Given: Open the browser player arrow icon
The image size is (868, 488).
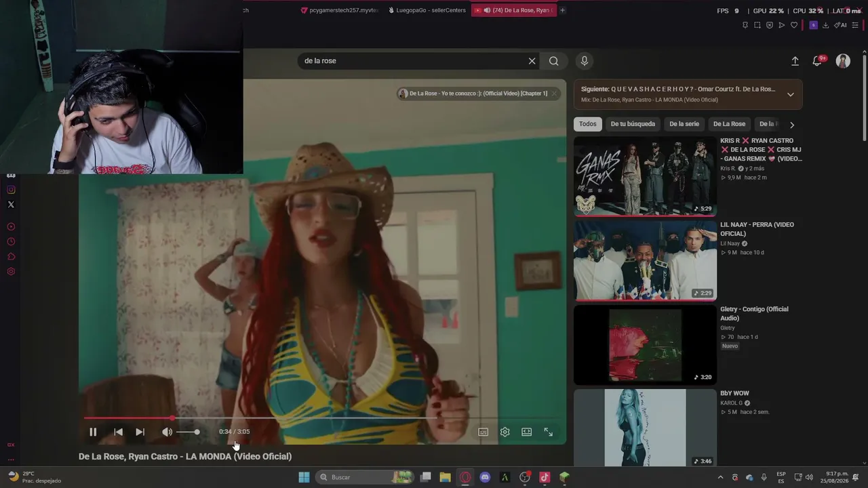Looking at the screenshot, I should point(782,25).
